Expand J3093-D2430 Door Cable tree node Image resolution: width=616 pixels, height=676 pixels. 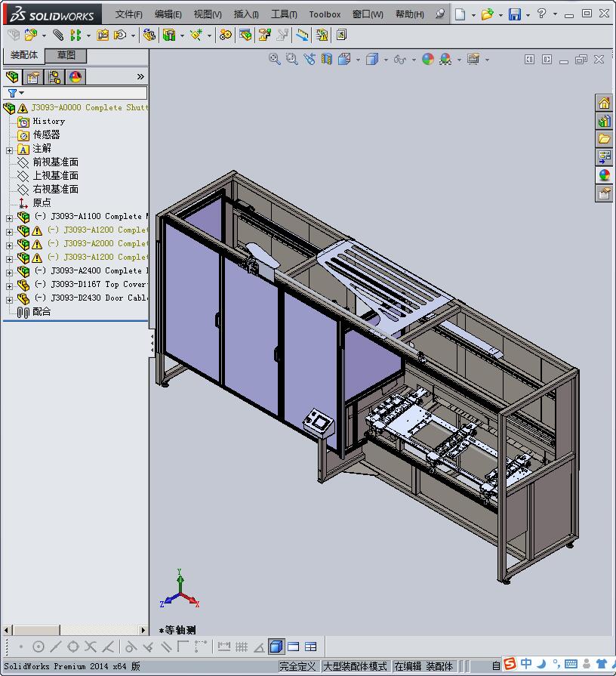10,300
